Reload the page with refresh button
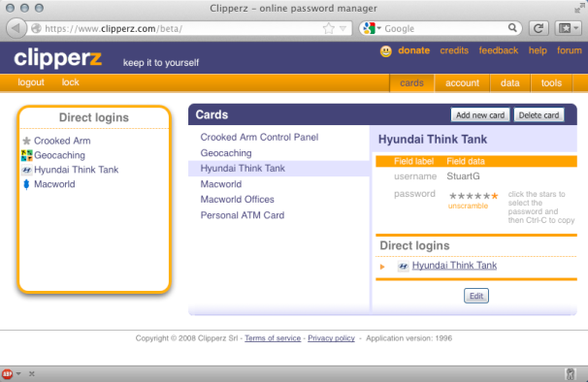Image resolution: width=588 pixels, height=382 pixels. (539, 28)
